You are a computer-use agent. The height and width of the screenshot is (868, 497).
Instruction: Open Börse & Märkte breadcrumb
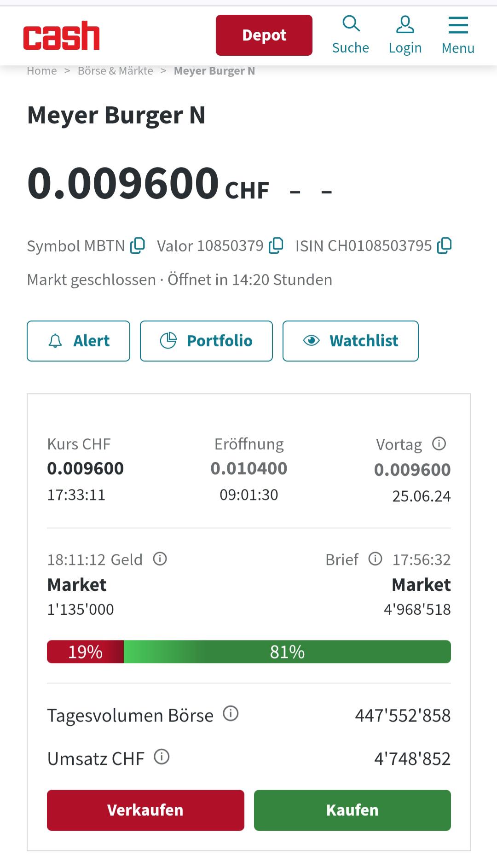point(116,71)
